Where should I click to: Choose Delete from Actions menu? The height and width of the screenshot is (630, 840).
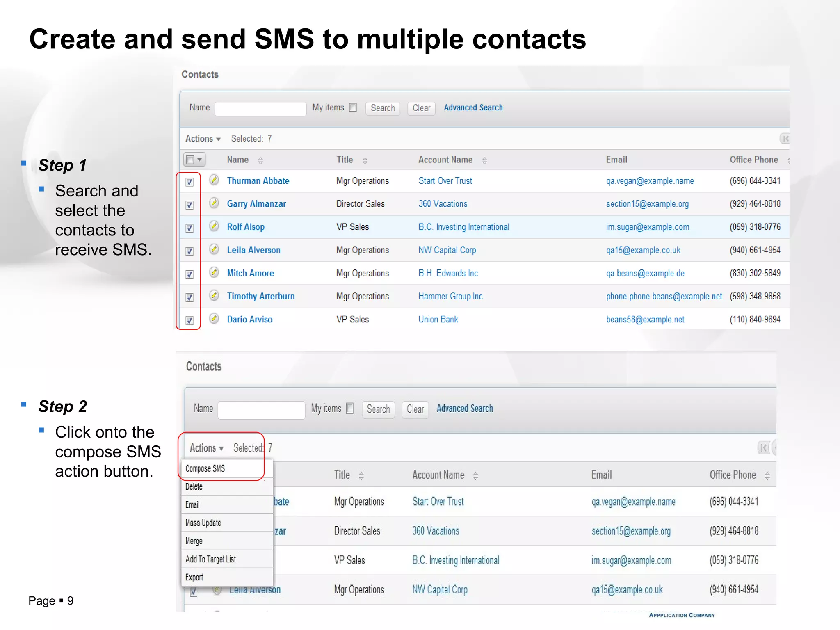(x=227, y=487)
